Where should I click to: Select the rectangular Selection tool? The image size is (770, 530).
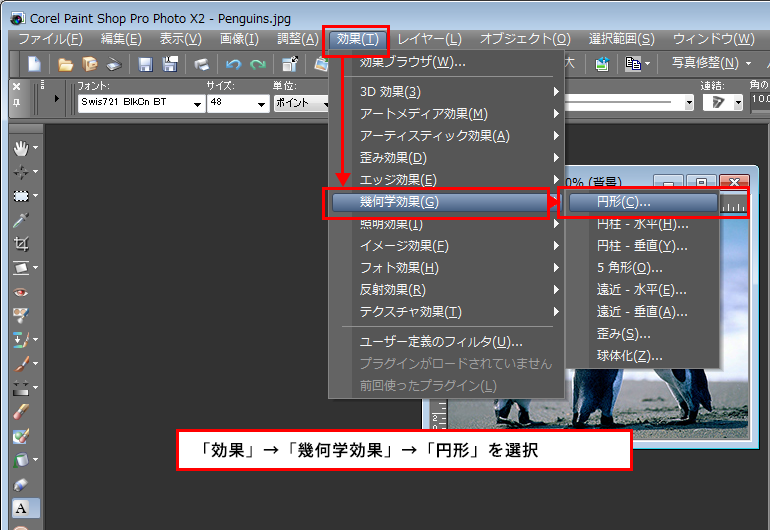(x=21, y=196)
